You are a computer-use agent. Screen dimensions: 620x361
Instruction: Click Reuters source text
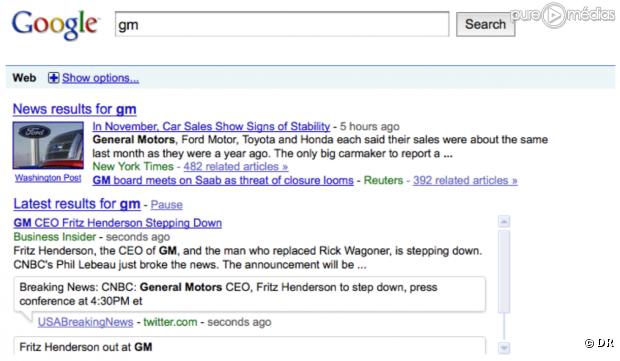click(383, 180)
